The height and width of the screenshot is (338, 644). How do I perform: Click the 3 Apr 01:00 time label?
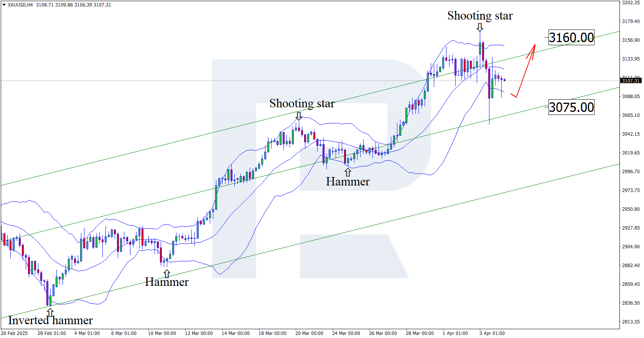(x=492, y=333)
